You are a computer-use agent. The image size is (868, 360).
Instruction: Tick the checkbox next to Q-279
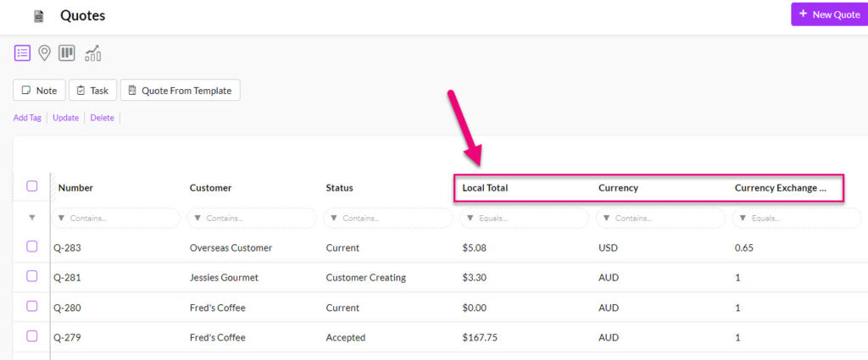32,336
